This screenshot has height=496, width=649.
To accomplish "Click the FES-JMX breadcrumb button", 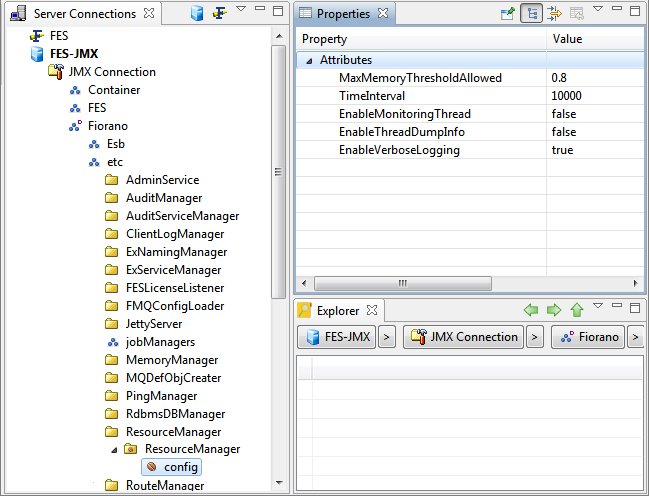I will 337,337.
